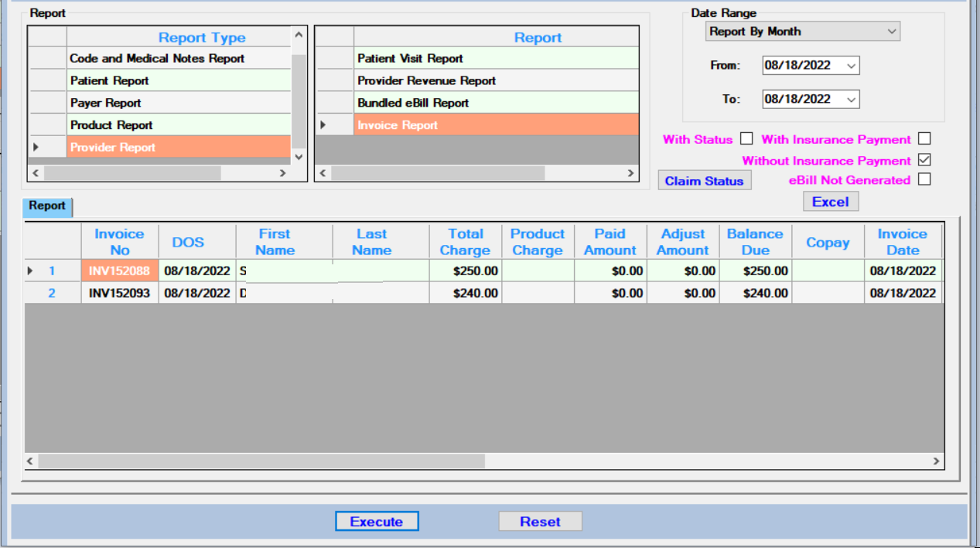Select invoice row INV152093 in the grid
The width and height of the screenshot is (980, 548).
coord(120,293)
